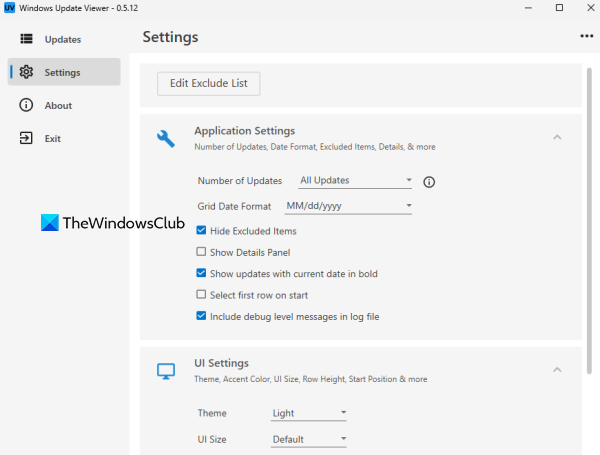The image size is (600, 455).
Task: Minimize the Windows Update Viewer window
Action: coord(528,8)
